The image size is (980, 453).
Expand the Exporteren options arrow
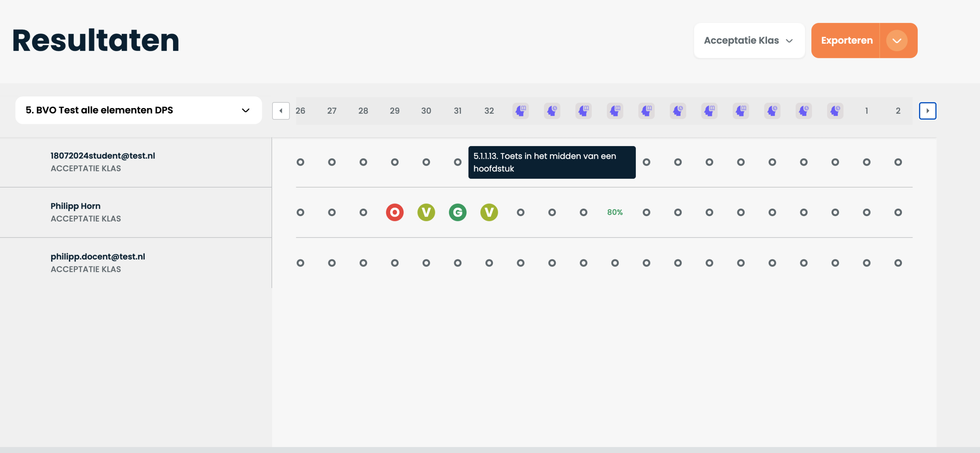(896, 40)
